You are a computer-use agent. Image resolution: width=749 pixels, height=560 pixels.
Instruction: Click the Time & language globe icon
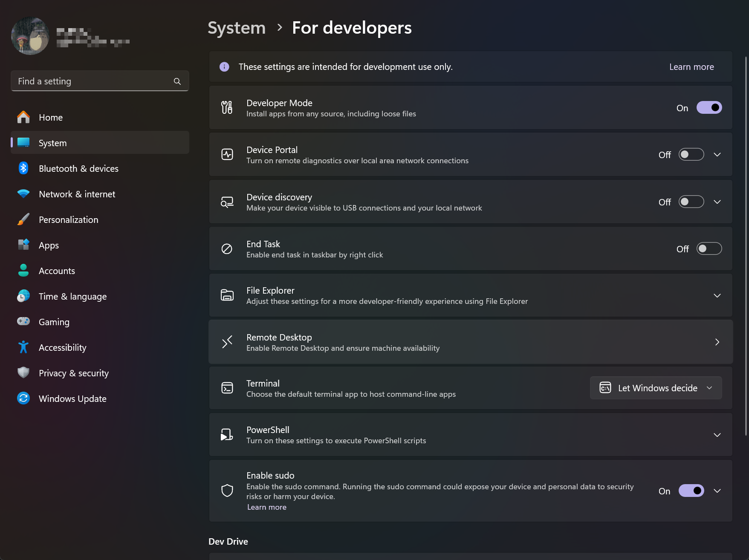pos(23,296)
